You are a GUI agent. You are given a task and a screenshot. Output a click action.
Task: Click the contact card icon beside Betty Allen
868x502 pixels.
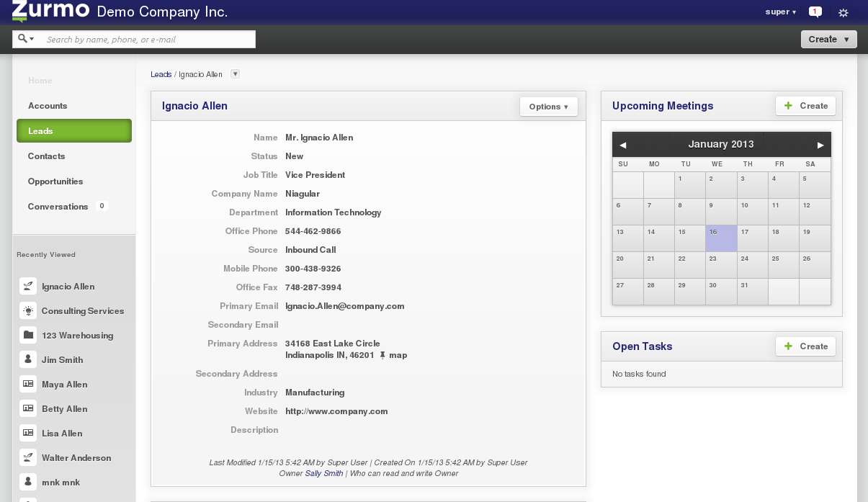point(28,408)
